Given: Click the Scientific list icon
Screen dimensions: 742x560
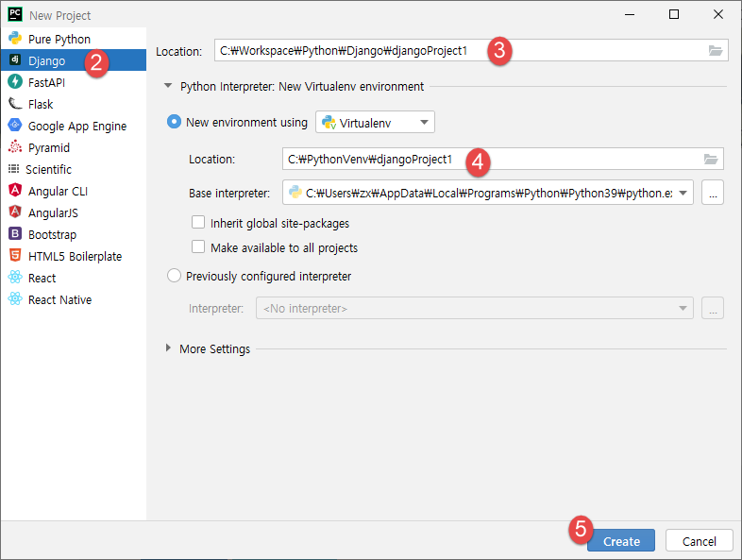Looking at the screenshot, I should coord(14,168).
